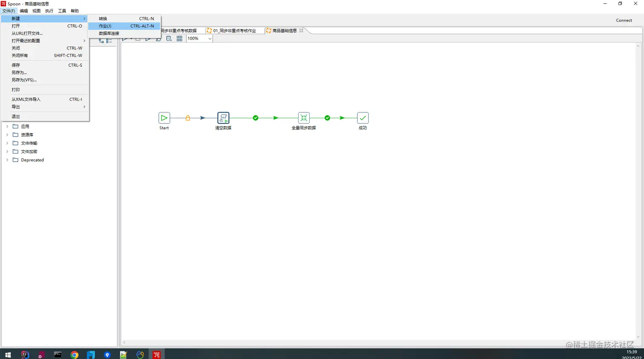Click the green check between 清空数据 and 全量同步数据
644x359 pixels.
[256, 118]
